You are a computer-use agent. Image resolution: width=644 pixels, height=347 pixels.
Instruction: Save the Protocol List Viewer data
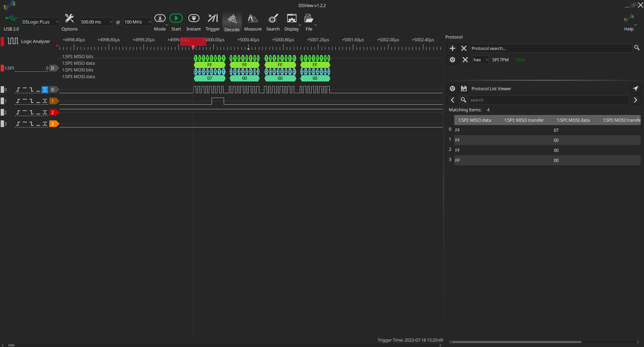[x=464, y=89]
